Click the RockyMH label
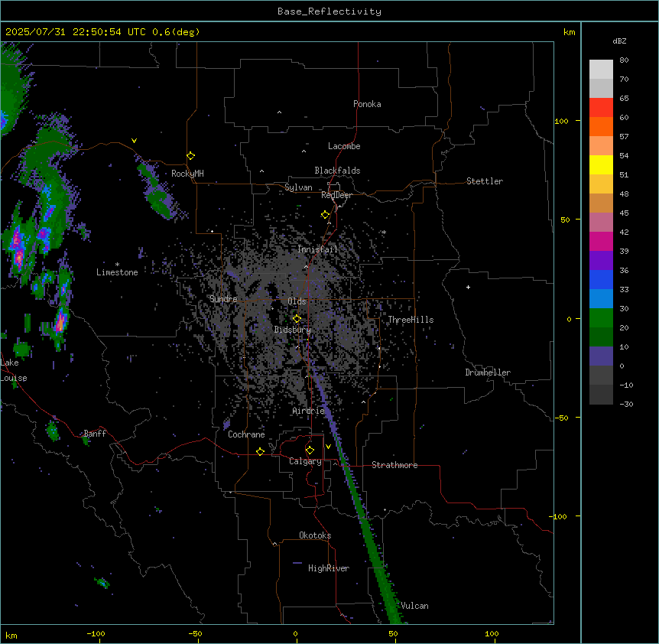The height and width of the screenshot is (644, 659). click(x=187, y=174)
